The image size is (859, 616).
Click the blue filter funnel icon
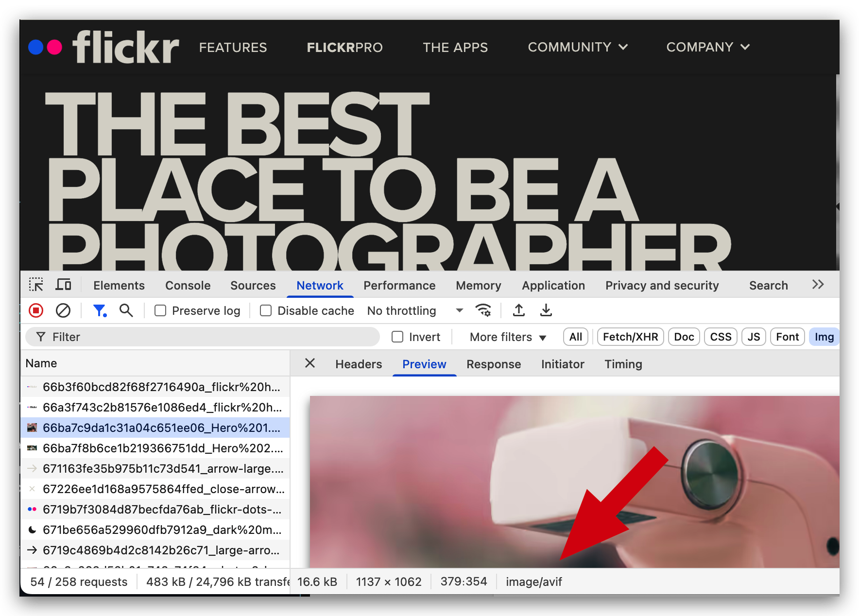[100, 310]
